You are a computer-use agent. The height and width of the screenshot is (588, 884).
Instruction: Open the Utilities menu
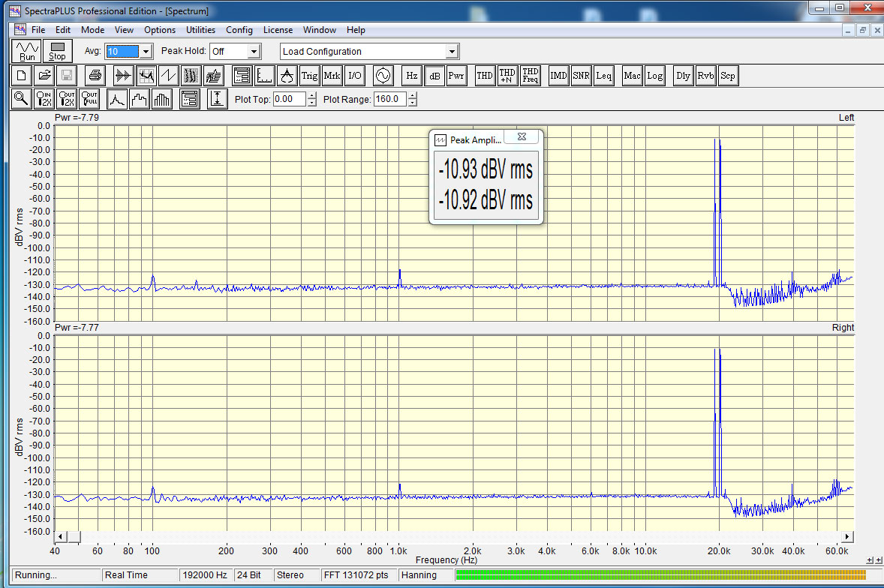coord(200,30)
